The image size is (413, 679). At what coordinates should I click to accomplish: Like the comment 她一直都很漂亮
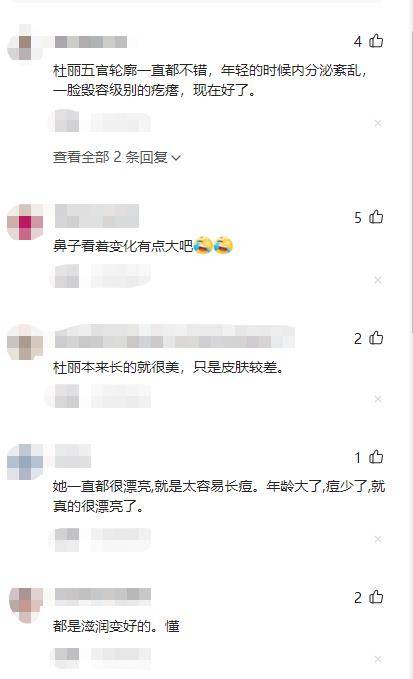coord(376,457)
